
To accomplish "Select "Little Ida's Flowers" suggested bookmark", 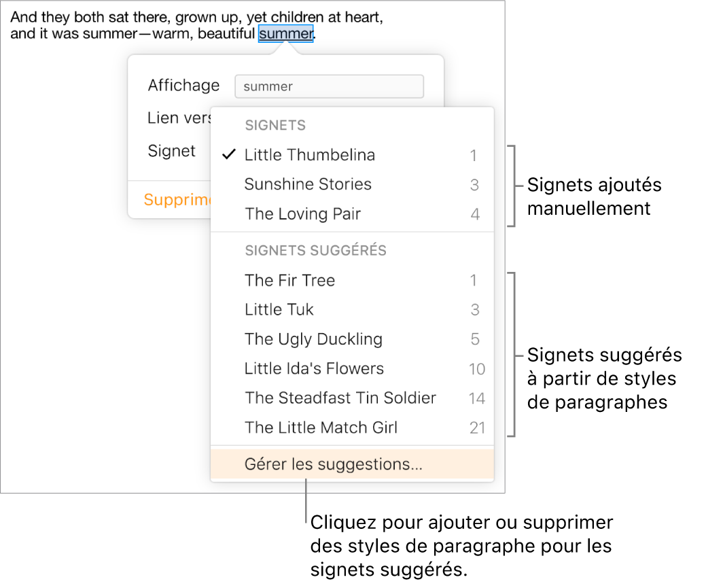I will pos(314,368).
